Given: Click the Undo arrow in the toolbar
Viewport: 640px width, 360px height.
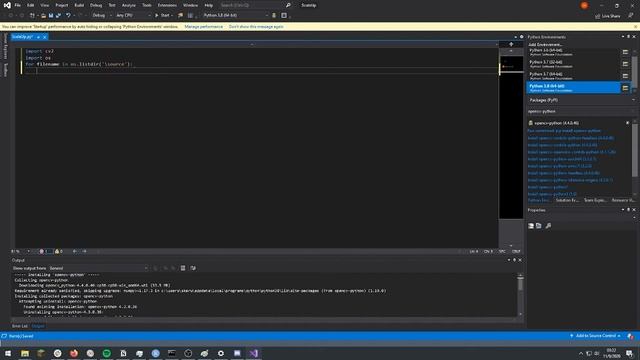Looking at the screenshot, I should 68,16.
